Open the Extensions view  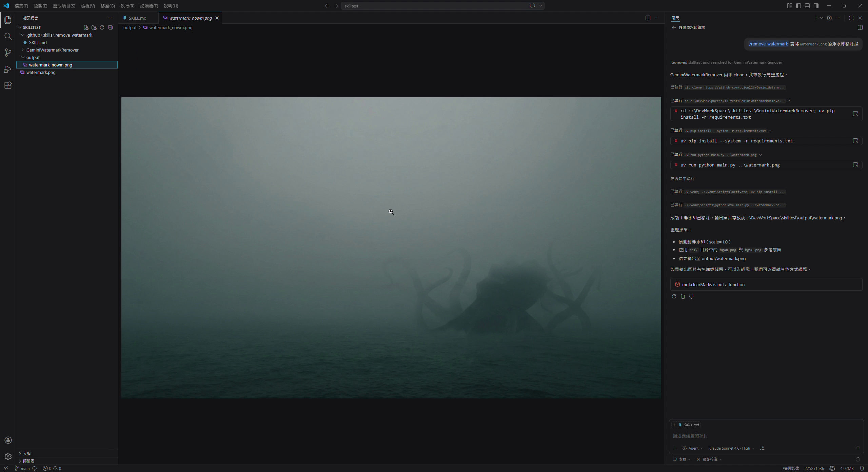[x=8, y=85]
